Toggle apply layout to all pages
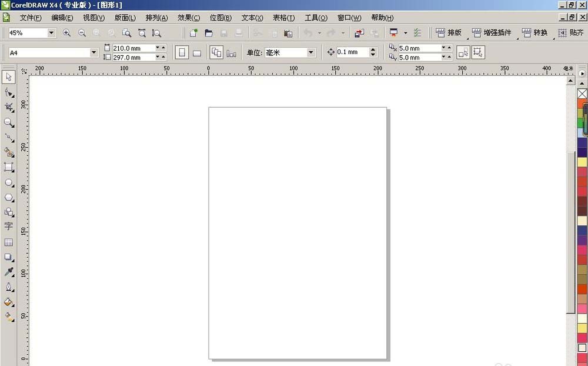The height and width of the screenshot is (366, 588). tap(216, 52)
